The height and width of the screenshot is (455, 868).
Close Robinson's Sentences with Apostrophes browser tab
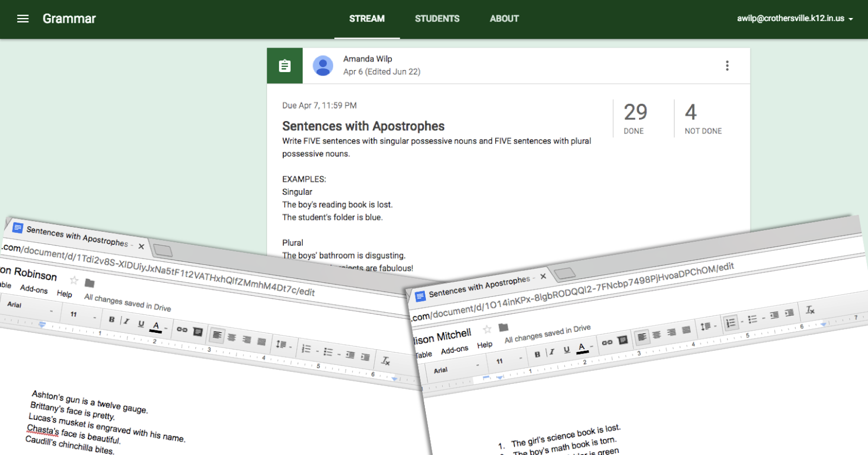coord(142,246)
